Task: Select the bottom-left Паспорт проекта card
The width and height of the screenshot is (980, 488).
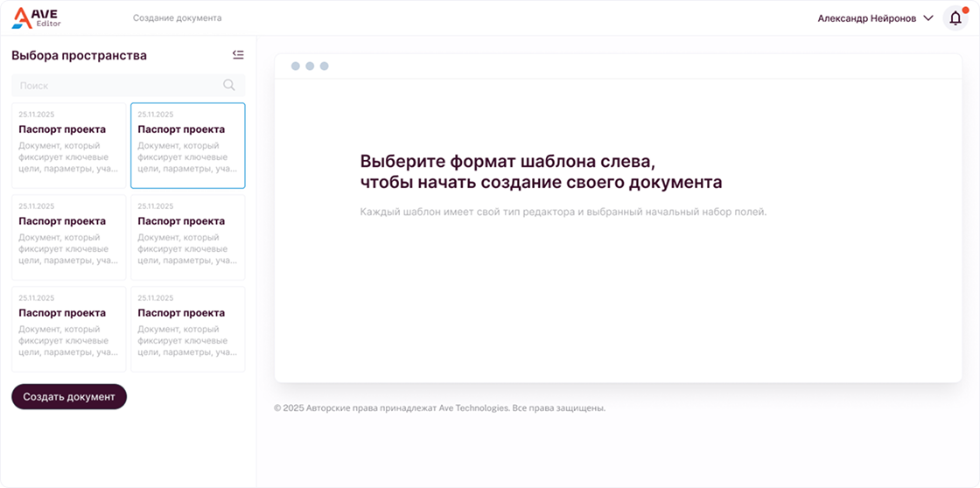Action: [x=68, y=329]
